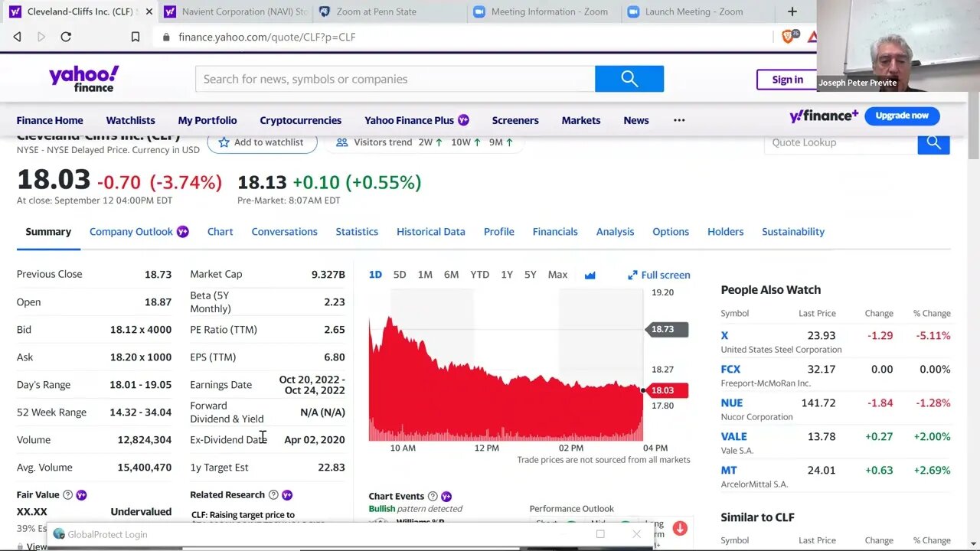Click the news and symbols search field

pos(395,79)
